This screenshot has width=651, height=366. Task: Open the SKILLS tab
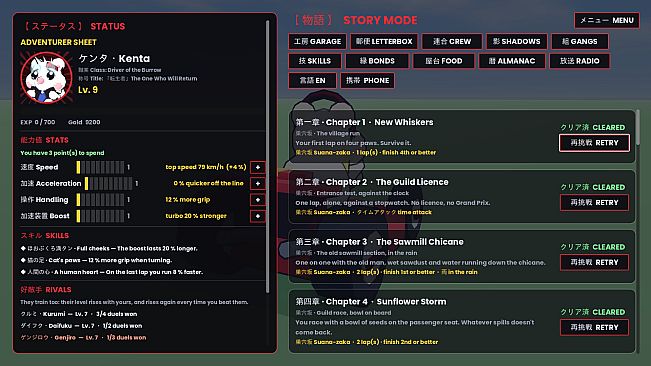315,61
